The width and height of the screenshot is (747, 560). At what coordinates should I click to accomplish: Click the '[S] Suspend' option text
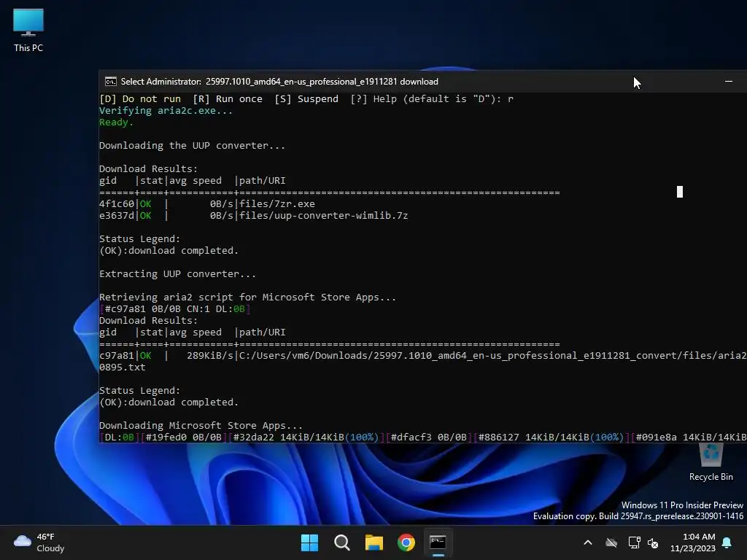click(306, 99)
